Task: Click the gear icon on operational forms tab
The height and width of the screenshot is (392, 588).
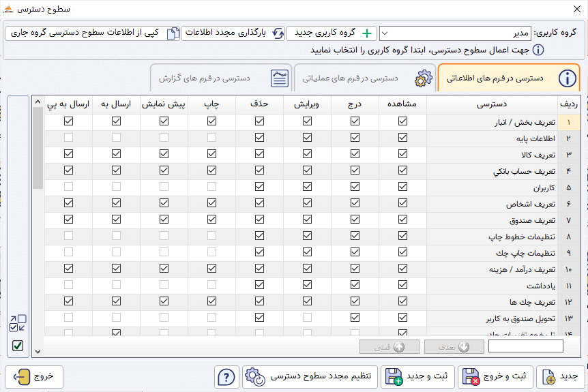Action: 424,78
